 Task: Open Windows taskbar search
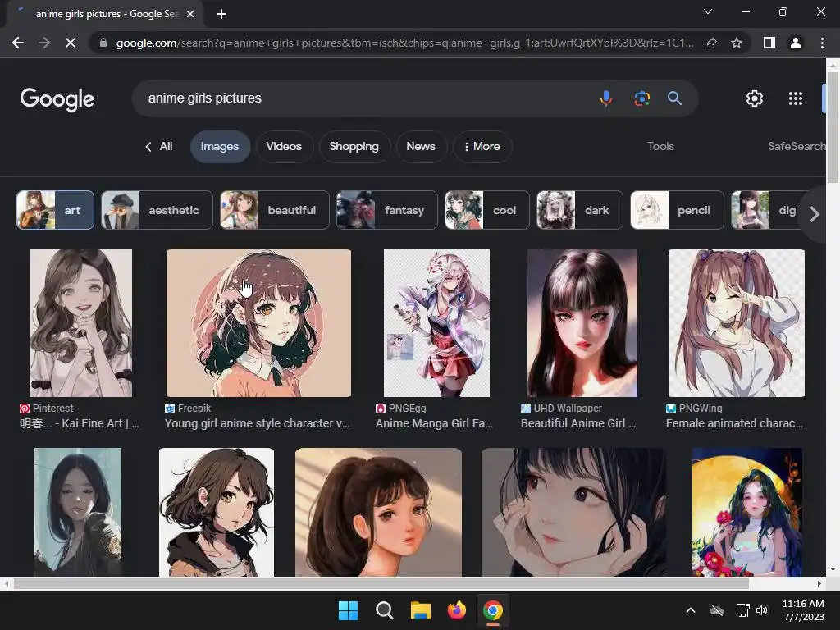tap(384, 610)
